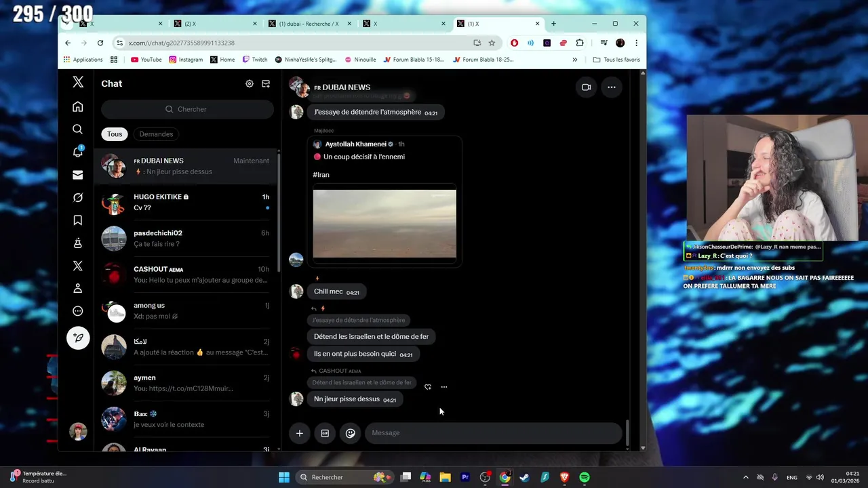Open the Extensions puzzle icon

[x=580, y=43]
